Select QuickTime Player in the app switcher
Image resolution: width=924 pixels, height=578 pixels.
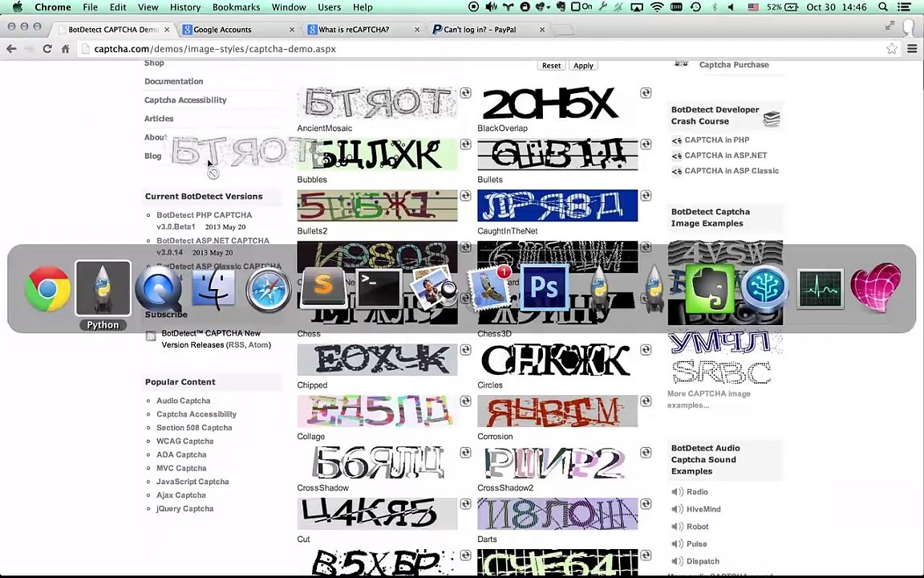pos(158,289)
